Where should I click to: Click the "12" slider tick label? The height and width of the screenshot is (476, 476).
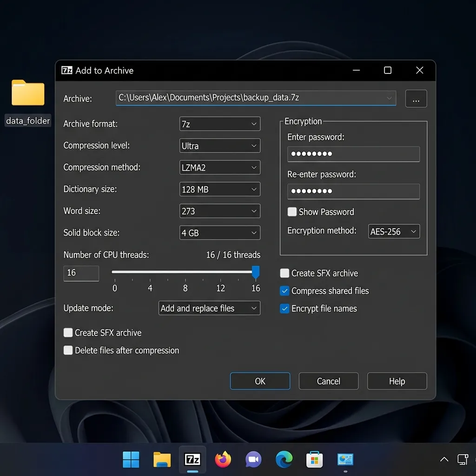(x=220, y=288)
